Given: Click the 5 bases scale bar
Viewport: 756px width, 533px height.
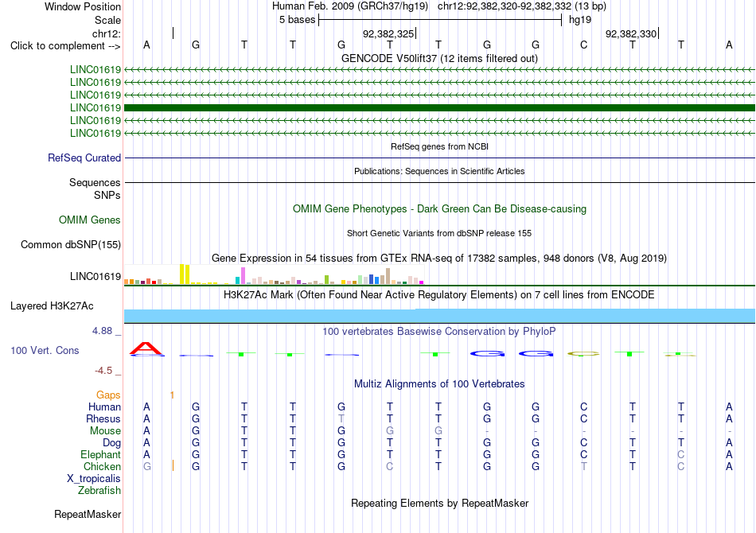Looking at the screenshot, I should tap(440, 20).
